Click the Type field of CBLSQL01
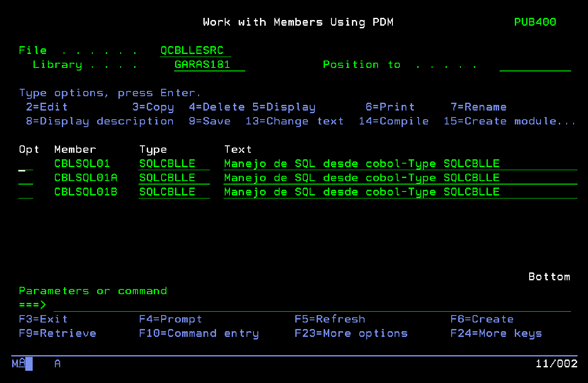Screen dimensions: 588x383 [x=174, y=164]
